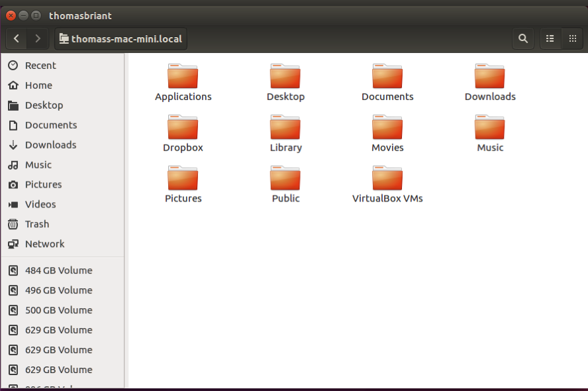The image size is (588, 391).
Task: Browse Network in the sidebar
Action: click(x=63, y=245)
